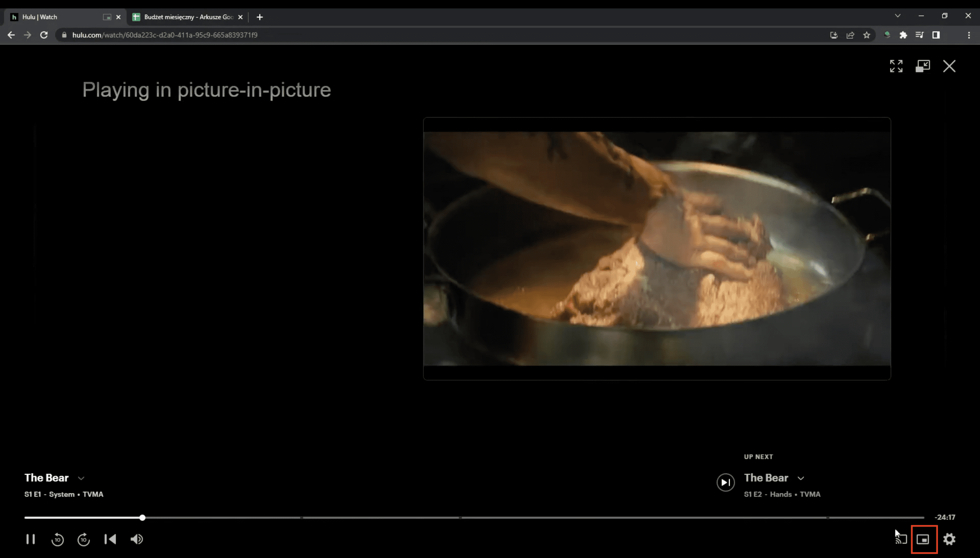Toggle picture-in-picture mode in player

click(923, 539)
